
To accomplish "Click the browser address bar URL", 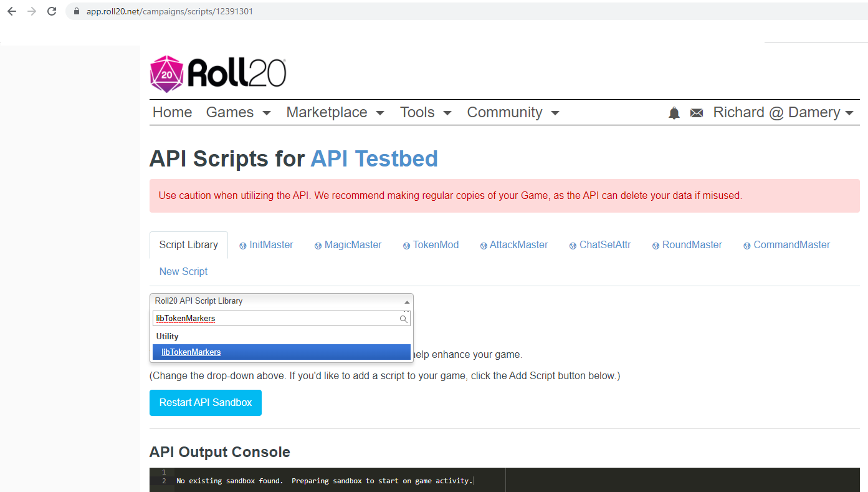I will pos(169,11).
